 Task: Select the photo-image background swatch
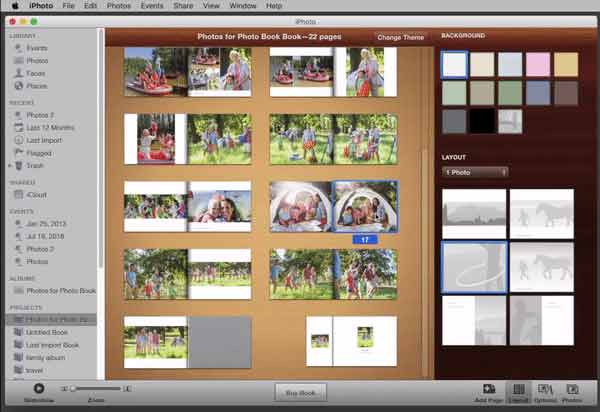510,121
